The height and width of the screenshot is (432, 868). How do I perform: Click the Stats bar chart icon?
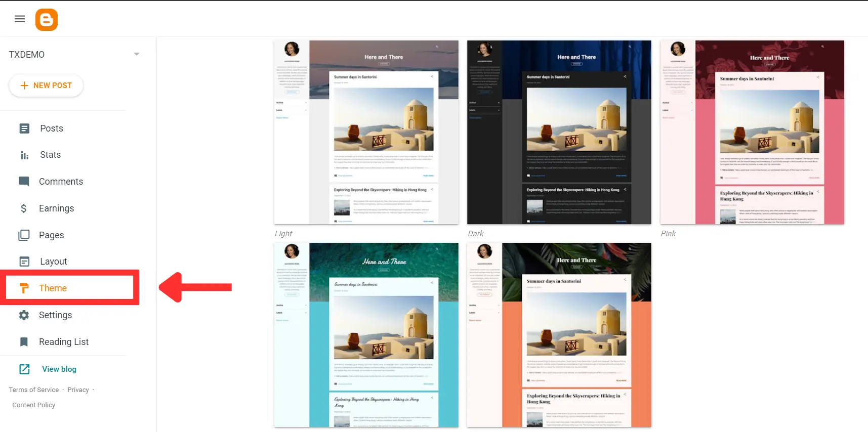(x=24, y=155)
